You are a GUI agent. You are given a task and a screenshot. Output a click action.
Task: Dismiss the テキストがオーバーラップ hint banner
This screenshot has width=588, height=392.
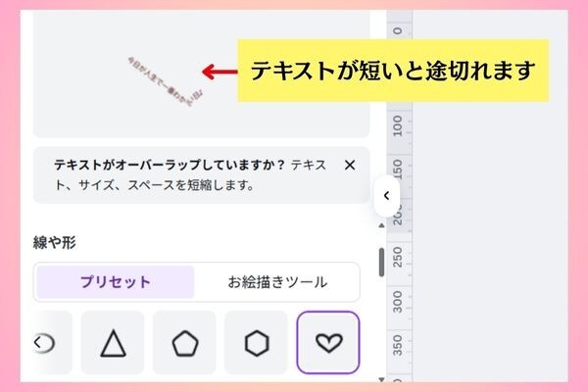coord(350,165)
